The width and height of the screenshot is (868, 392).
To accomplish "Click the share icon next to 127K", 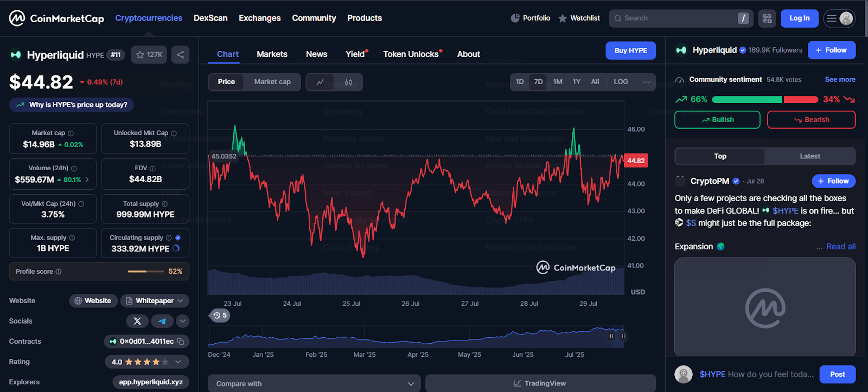I will tap(181, 55).
